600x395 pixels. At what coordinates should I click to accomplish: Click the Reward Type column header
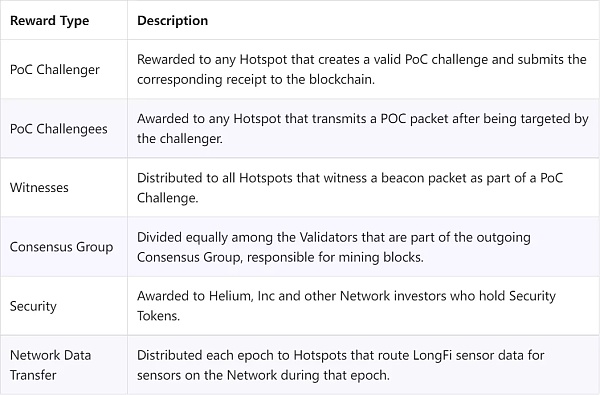(49, 20)
